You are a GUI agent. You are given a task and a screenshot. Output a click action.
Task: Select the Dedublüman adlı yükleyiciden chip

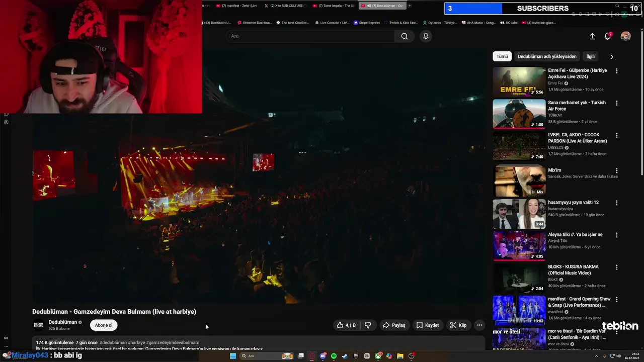click(x=547, y=56)
